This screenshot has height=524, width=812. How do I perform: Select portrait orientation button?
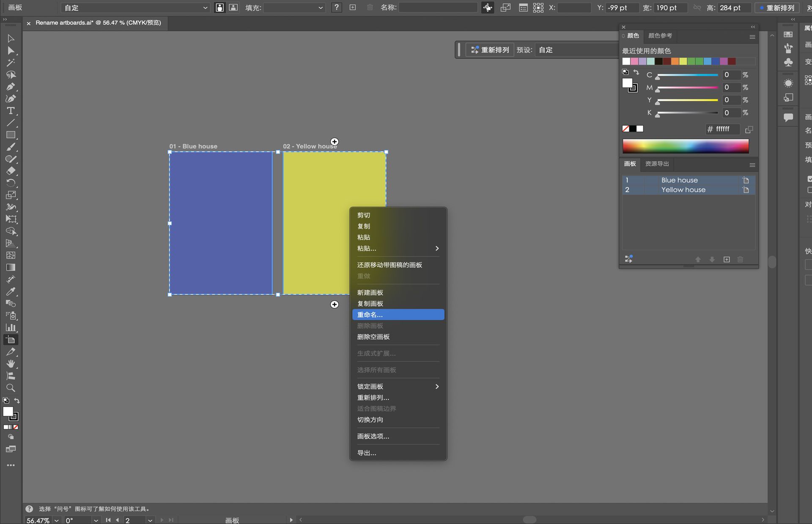(219, 8)
